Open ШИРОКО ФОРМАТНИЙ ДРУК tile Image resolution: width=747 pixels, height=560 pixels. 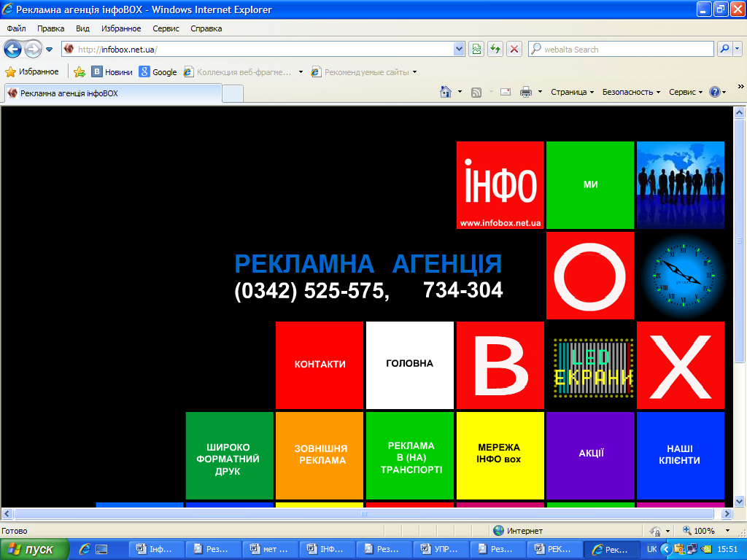[230, 456]
